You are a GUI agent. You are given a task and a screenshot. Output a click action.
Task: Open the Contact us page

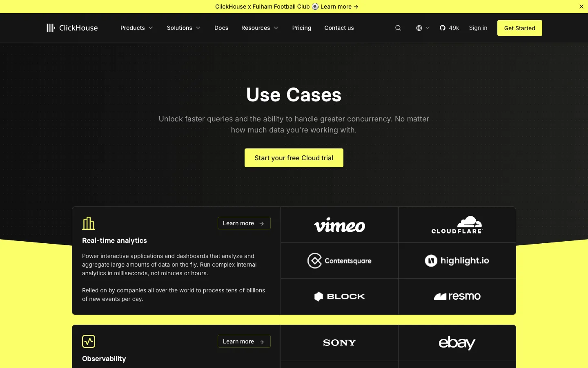(x=339, y=28)
